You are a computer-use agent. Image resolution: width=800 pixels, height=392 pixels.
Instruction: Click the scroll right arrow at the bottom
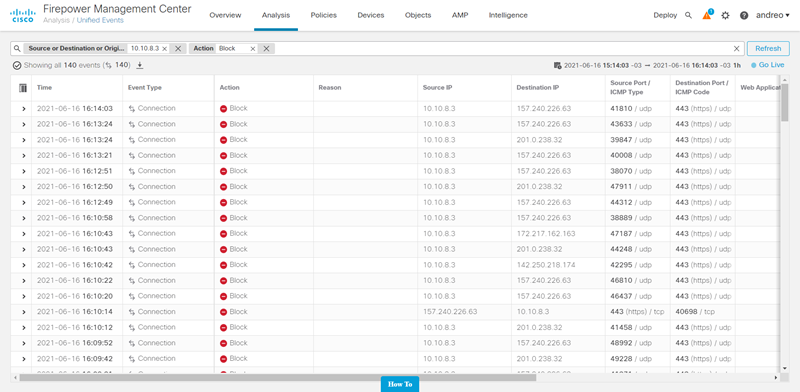point(776,378)
